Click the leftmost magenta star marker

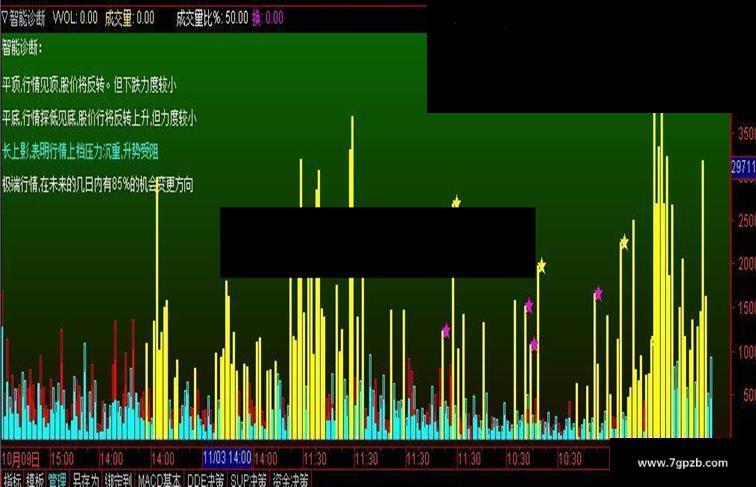click(x=446, y=331)
